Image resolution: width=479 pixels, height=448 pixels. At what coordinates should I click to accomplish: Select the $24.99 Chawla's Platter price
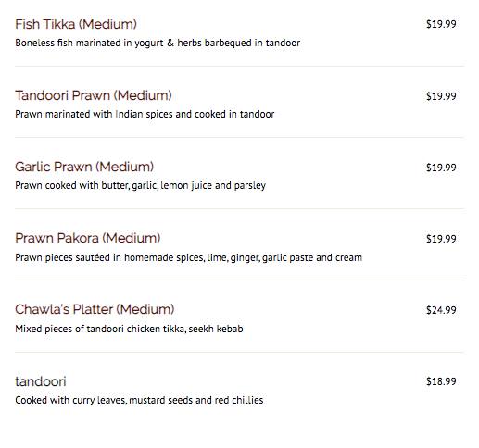point(441,310)
